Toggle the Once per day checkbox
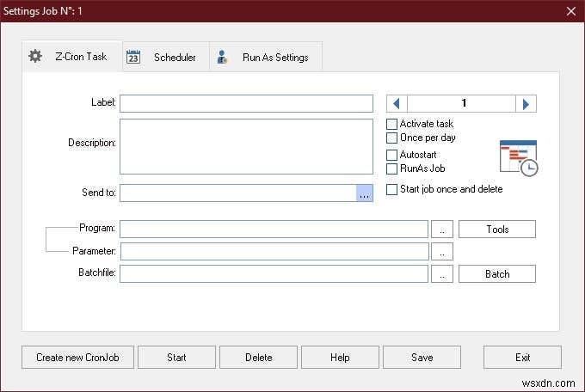Viewport: 585px width, 392px height. pos(391,138)
